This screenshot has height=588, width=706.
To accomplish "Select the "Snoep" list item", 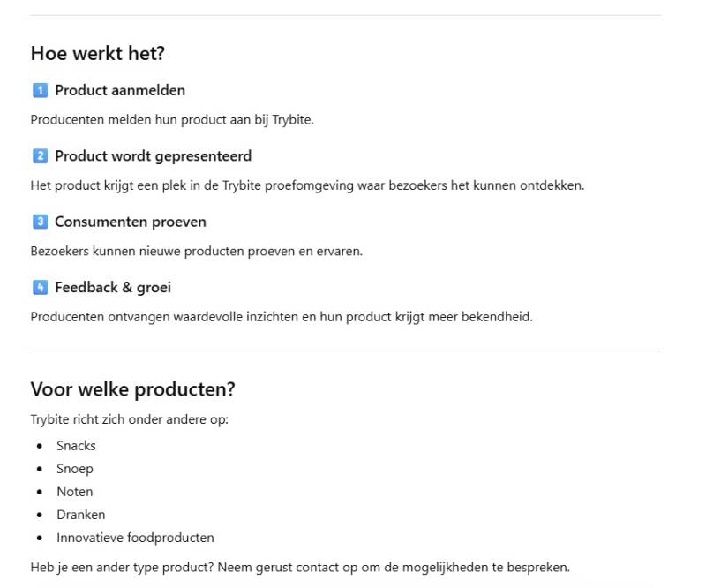I will tap(75, 469).
